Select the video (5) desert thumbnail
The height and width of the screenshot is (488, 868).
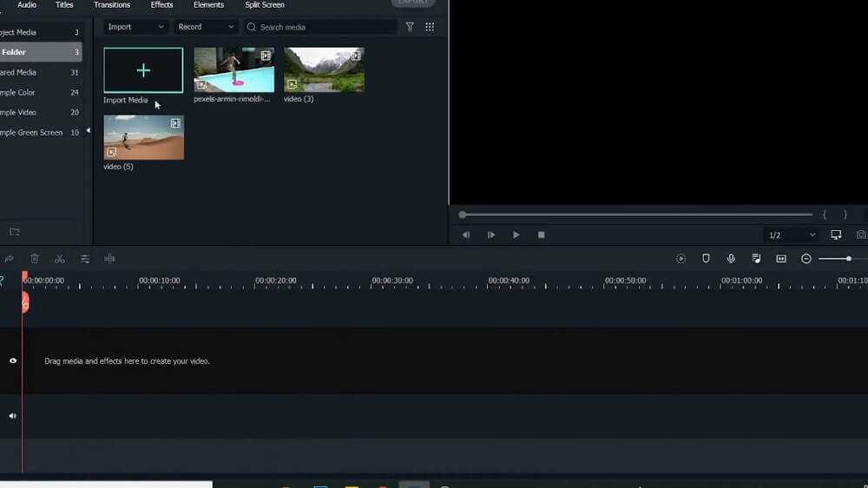pos(143,137)
